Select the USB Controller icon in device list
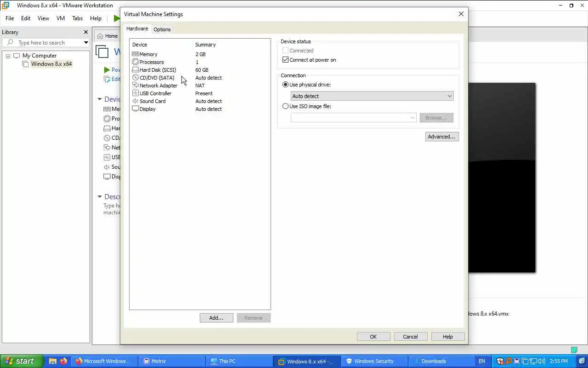This screenshot has height=368, width=588. click(136, 93)
